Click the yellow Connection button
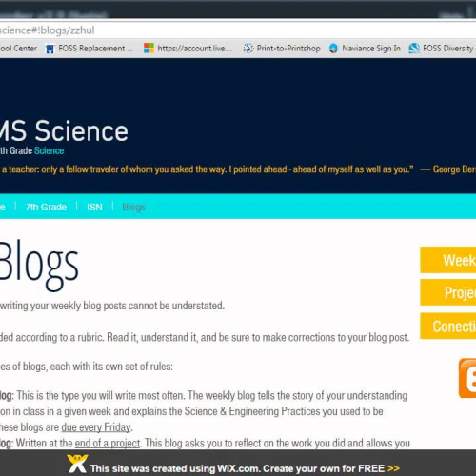This screenshot has height=476, width=476. [448, 326]
